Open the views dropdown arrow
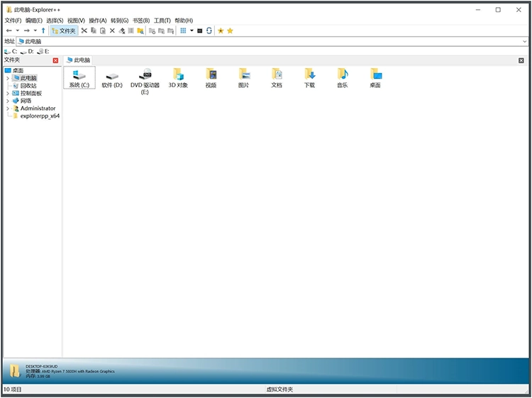532x398 pixels. pyautogui.click(x=191, y=31)
